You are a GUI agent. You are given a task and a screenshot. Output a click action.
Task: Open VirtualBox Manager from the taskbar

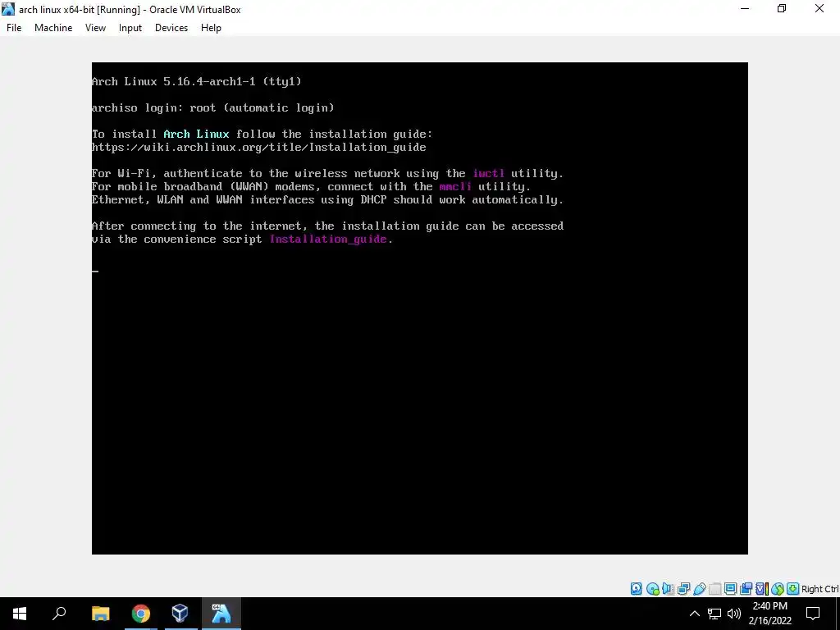click(180, 614)
